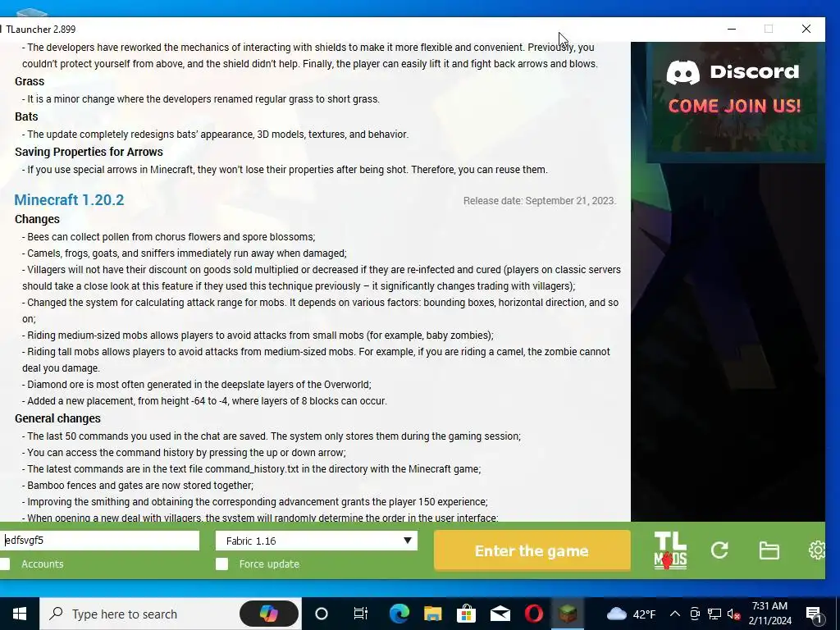Click the Minecraft 1.20.2 heading
Screen dimensions: 840x630
pyautogui.click(x=69, y=200)
